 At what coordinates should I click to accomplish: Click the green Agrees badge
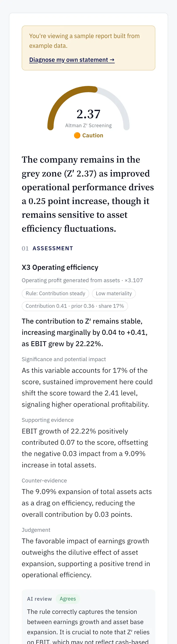pyautogui.click(x=68, y=599)
